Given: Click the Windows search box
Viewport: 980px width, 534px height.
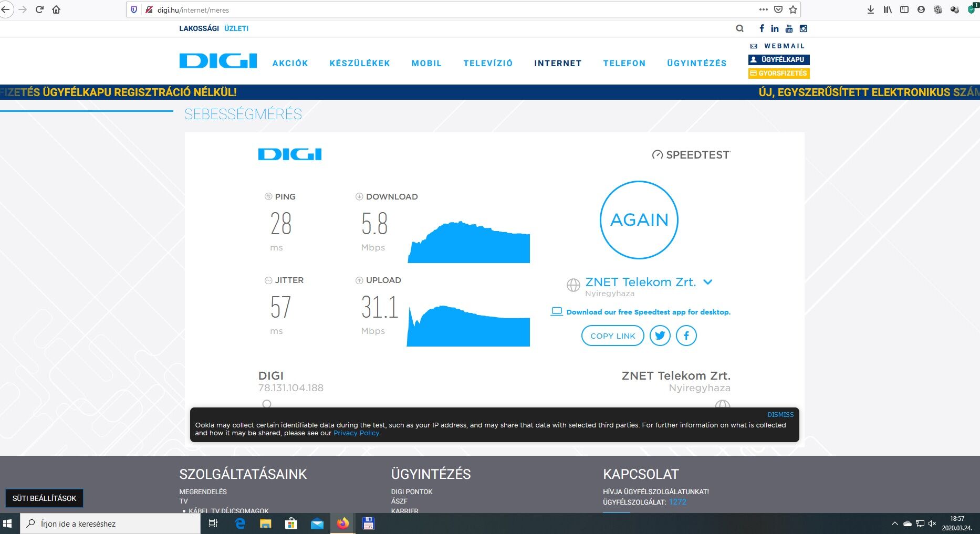Looking at the screenshot, I should point(110,523).
